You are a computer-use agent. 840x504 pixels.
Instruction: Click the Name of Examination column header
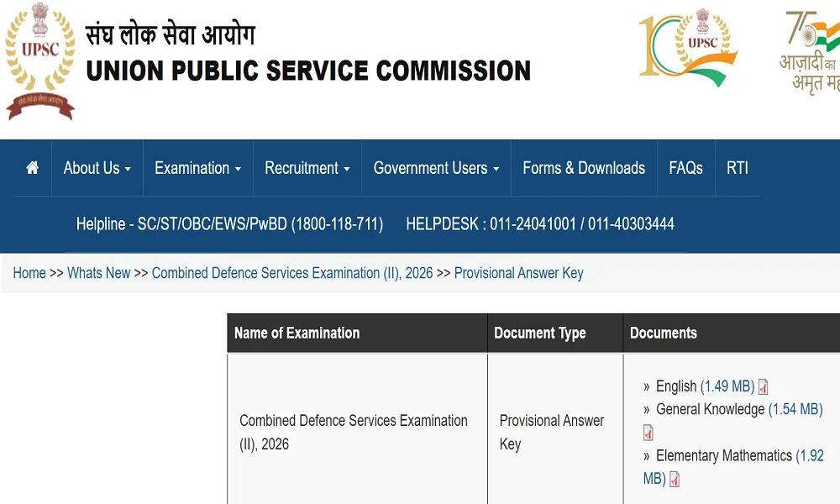coord(357,333)
